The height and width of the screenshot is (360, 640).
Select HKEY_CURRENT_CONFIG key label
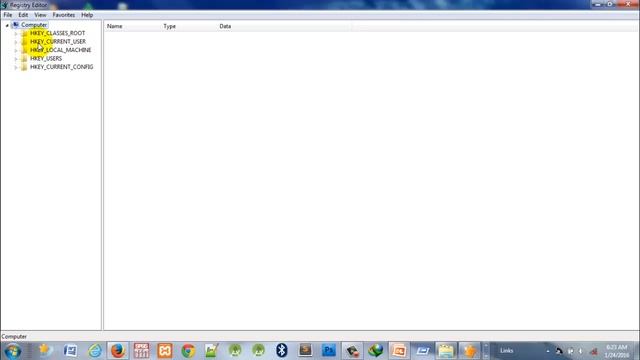pos(62,67)
